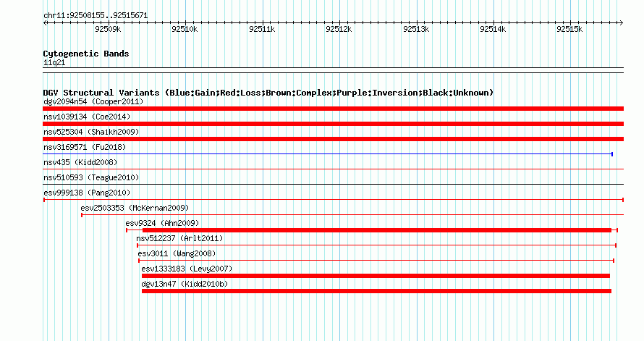The width and height of the screenshot is (644, 341).
Task: Click the esv2503353 (McKernan2009) variant label
Action: point(135,208)
